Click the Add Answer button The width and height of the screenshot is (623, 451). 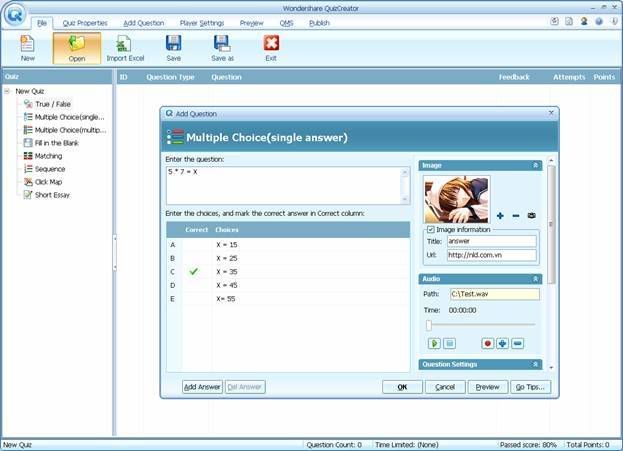[x=202, y=387]
